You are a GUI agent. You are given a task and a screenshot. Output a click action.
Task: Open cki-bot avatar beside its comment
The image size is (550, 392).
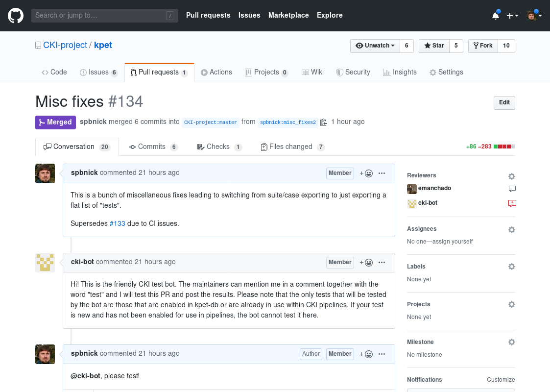pos(45,263)
